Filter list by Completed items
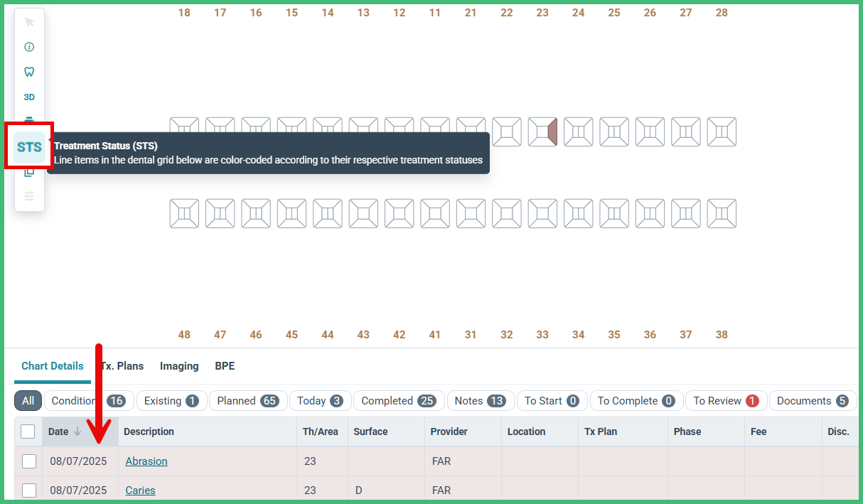The height and width of the screenshot is (504, 863). (x=399, y=400)
